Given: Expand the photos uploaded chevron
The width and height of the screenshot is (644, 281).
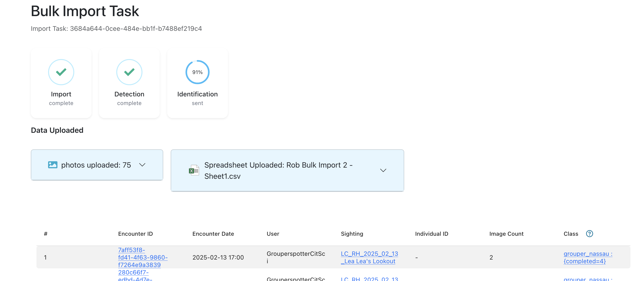Looking at the screenshot, I should (142, 165).
